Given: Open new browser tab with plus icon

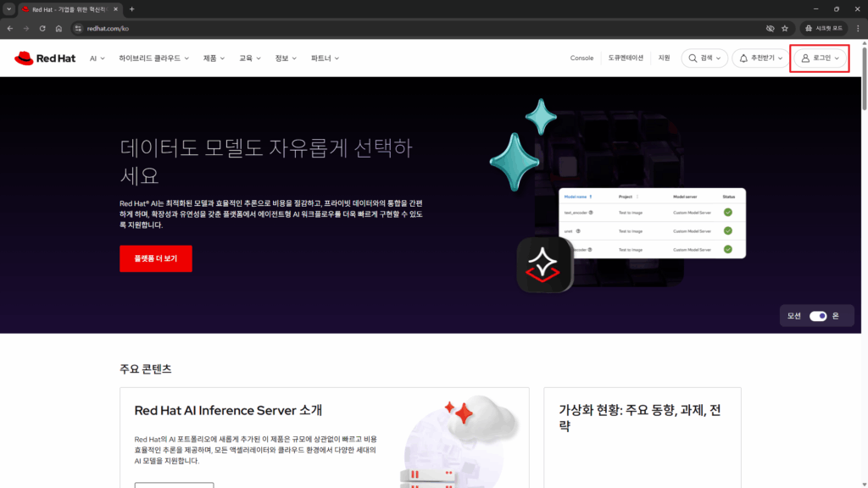Looking at the screenshot, I should (131, 8).
